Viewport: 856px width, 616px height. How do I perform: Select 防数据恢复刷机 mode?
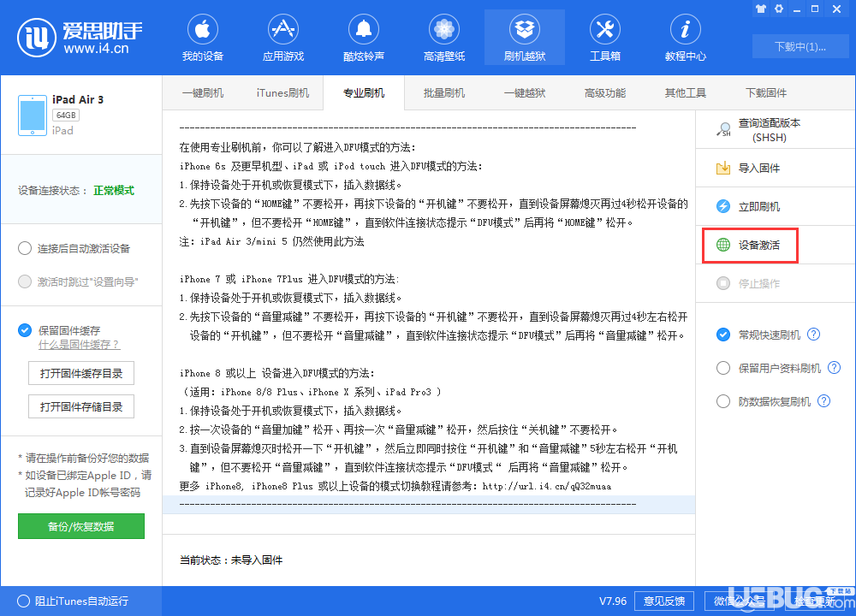click(x=722, y=401)
